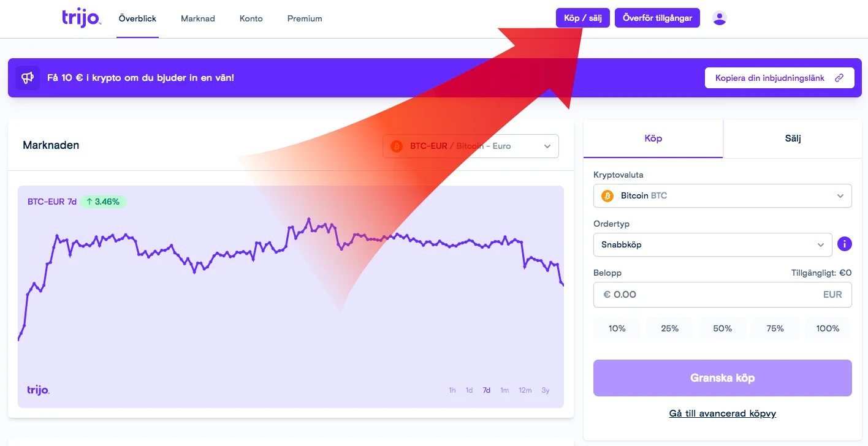This screenshot has width=868, height=446.
Task: Open the user profile icon
Action: (720, 18)
